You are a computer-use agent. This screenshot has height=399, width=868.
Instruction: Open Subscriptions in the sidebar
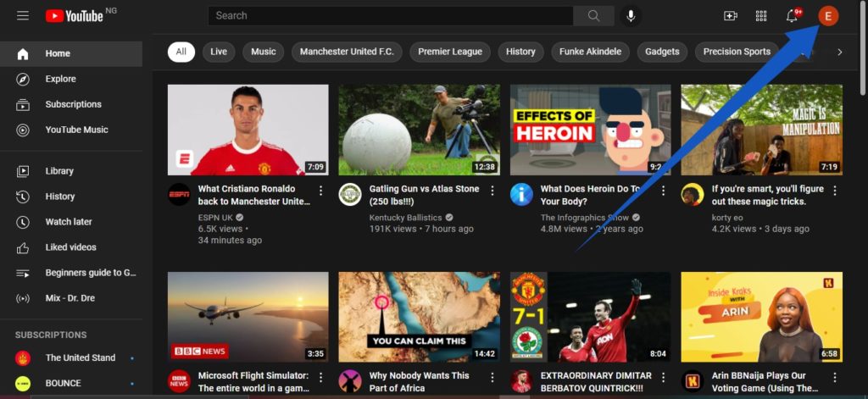(x=71, y=104)
